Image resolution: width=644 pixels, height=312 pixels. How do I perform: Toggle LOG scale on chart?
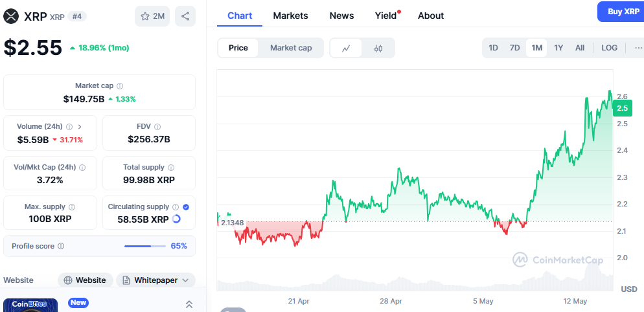pos(609,48)
